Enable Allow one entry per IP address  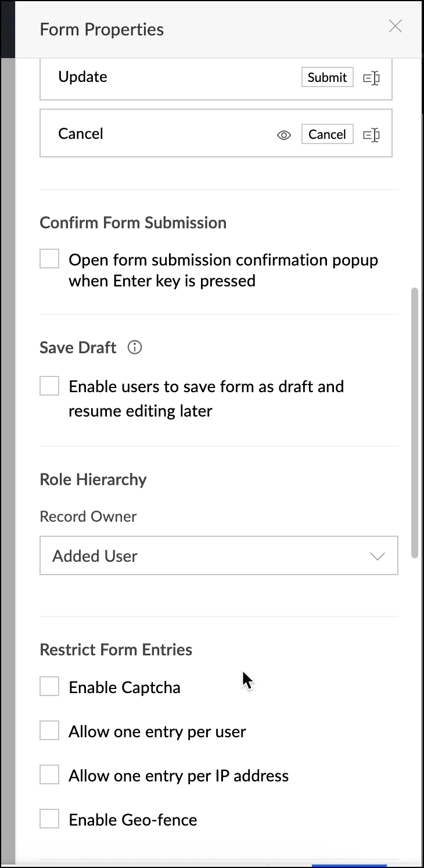coord(49,775)
